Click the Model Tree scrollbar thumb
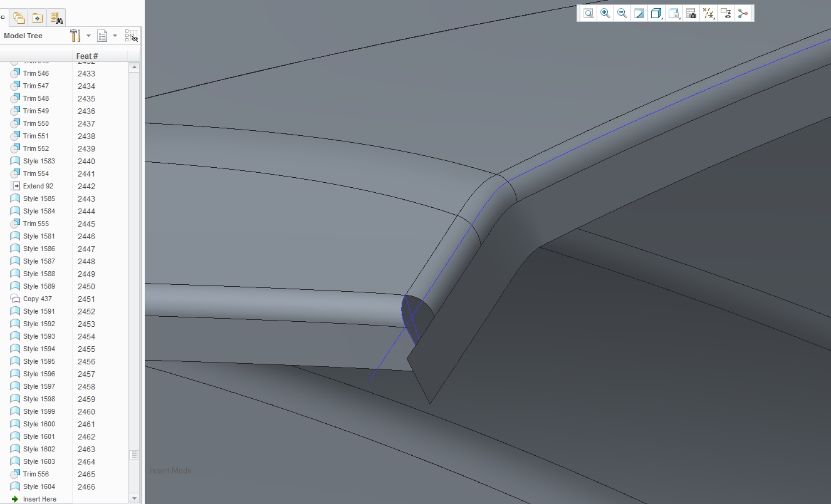The image size is (831, 504). [x=134, y=455]
